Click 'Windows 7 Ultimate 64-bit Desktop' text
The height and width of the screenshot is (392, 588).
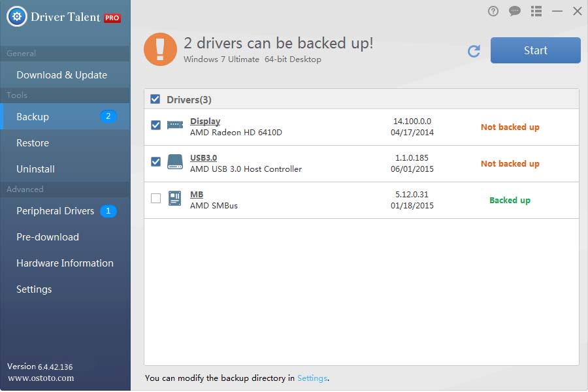tap(252, 59)
